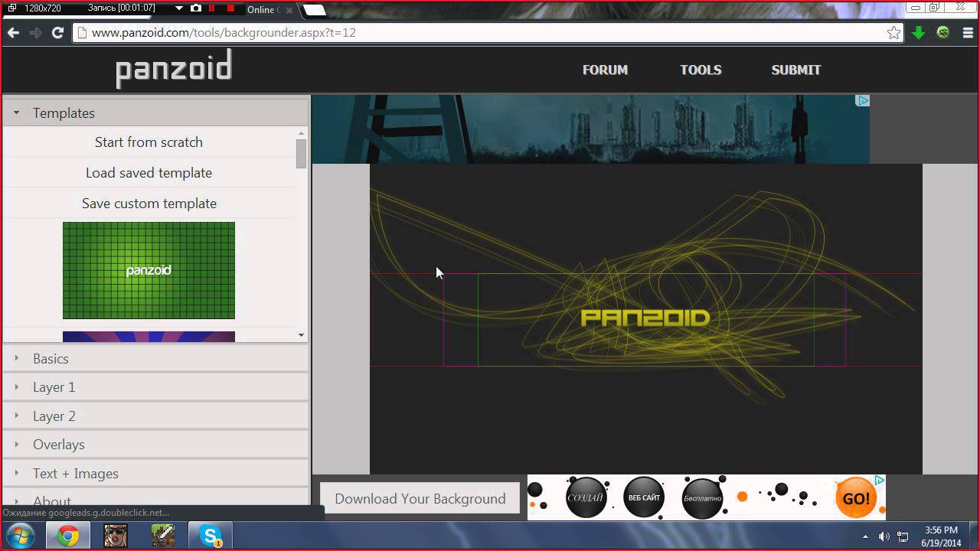Expand the Layer 2 section
Viewport: 980px width, 551px height.
click(155, 416)
